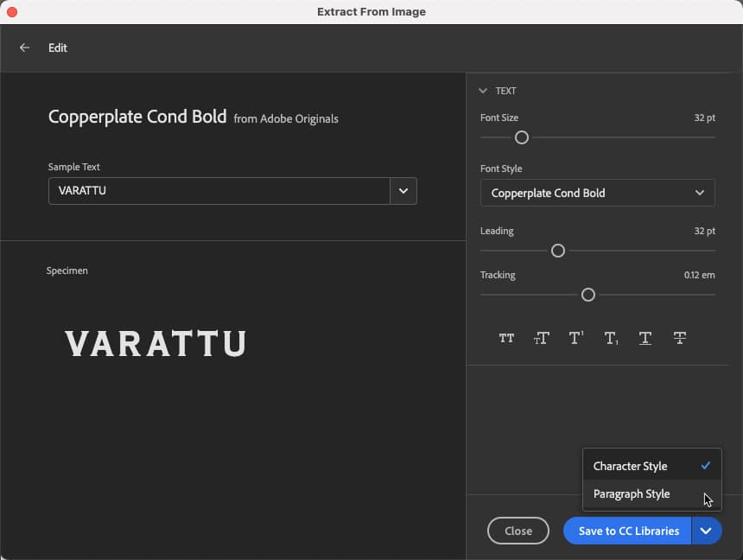Viewport: 743px width, 560px height.
Task: Toggle Underline text style
Action: click(x=645, y=338)
